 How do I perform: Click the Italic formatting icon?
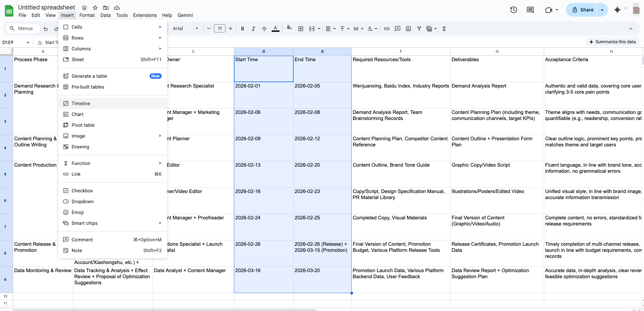click(x=253, y=29)
